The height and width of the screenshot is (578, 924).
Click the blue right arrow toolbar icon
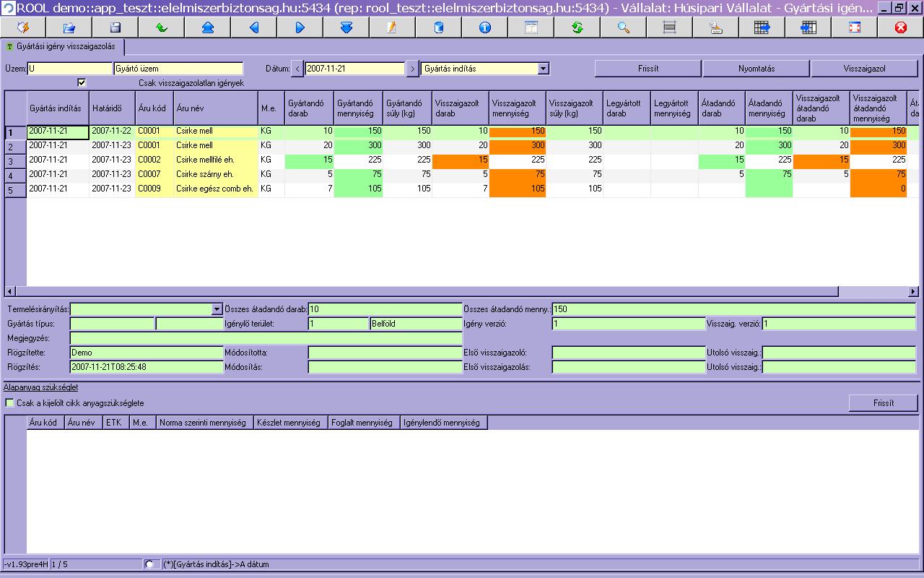coord(300,27)
